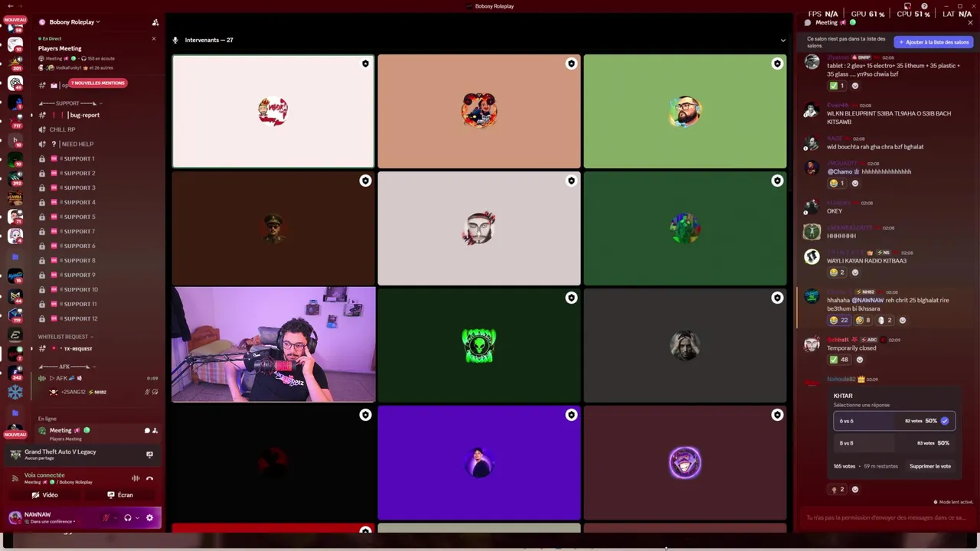Toggle the checkmark 1 reaction on tablet message

tap(837, 86)
